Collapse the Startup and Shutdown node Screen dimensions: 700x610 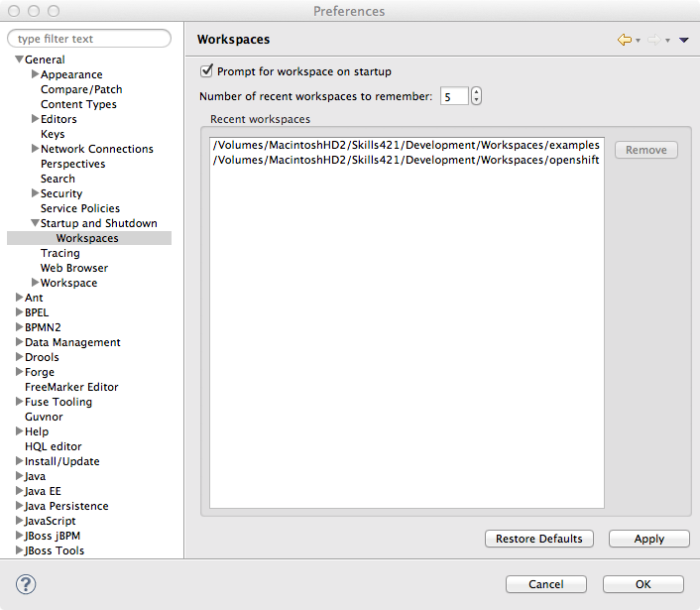point(35,223)
